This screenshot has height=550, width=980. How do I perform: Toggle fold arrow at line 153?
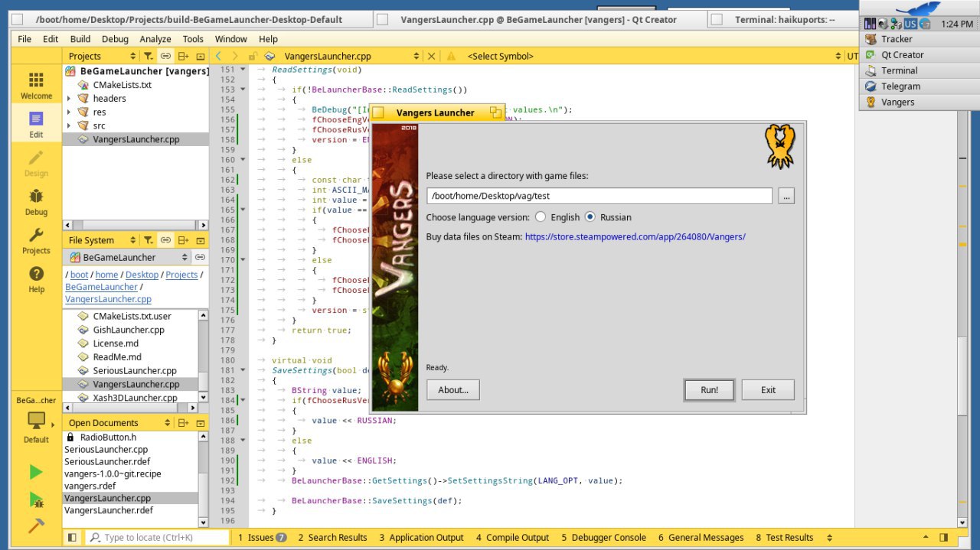[x=243, y=89]
